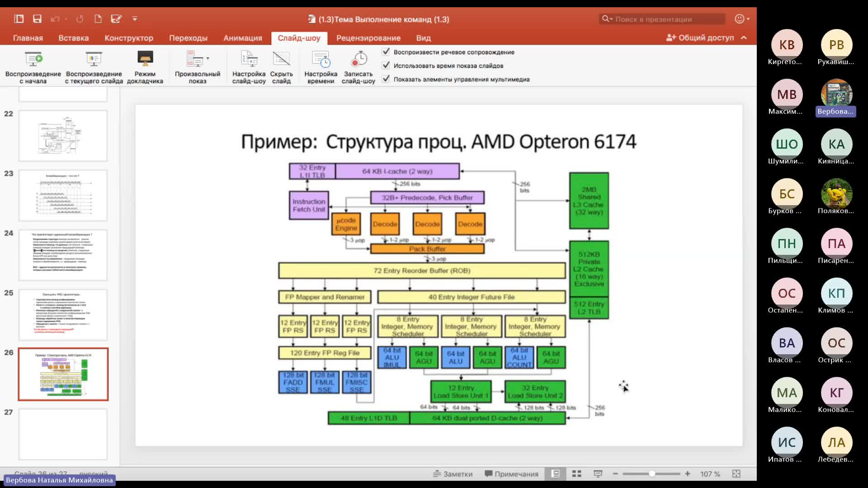Select participant РВ Рукавиш avatar
Image resolution: width=868 pixels, height=488 pixels.
click(836, 45)
